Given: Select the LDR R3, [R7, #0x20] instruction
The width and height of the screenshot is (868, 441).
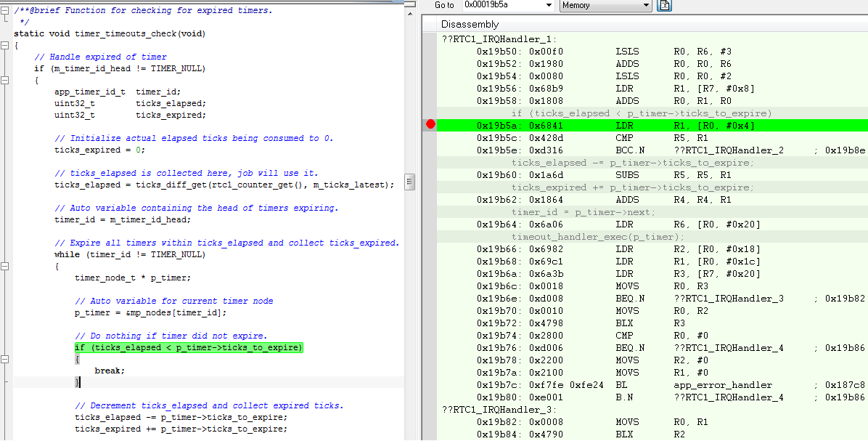Looking at the screenshot, I should tap(652, 274).
